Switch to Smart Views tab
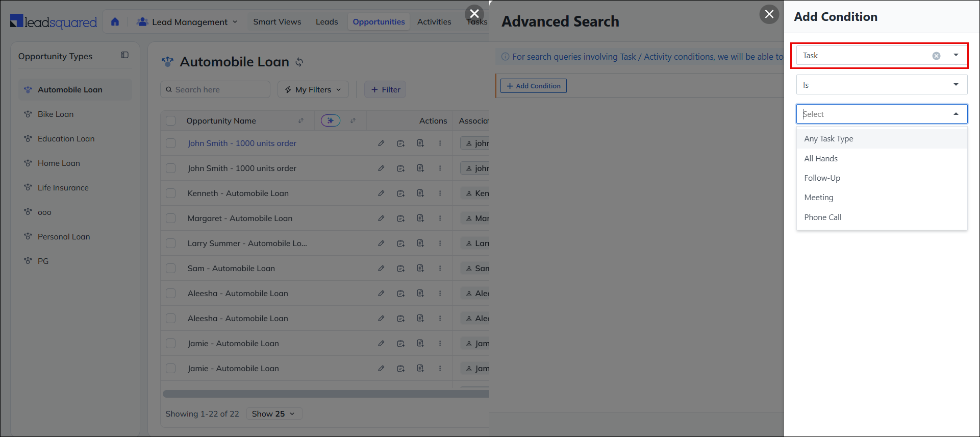This screenshot has height=437, width=980. point(277,21)
